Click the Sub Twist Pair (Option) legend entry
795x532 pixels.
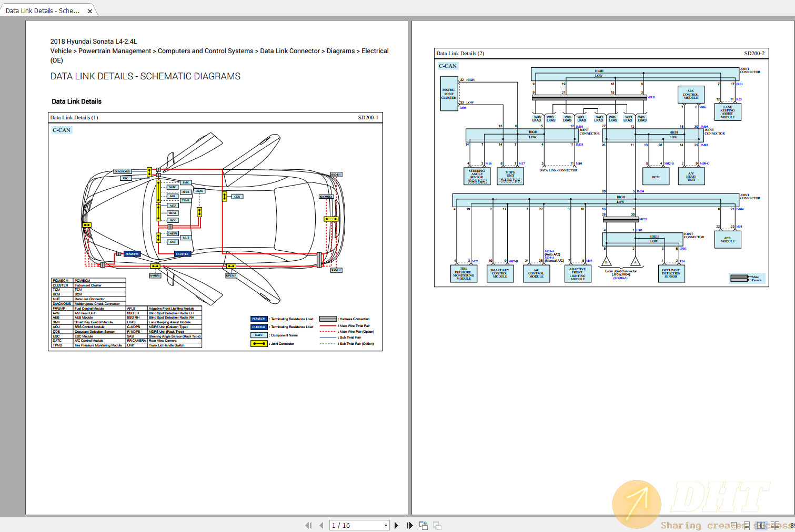[x=347, y=344]
